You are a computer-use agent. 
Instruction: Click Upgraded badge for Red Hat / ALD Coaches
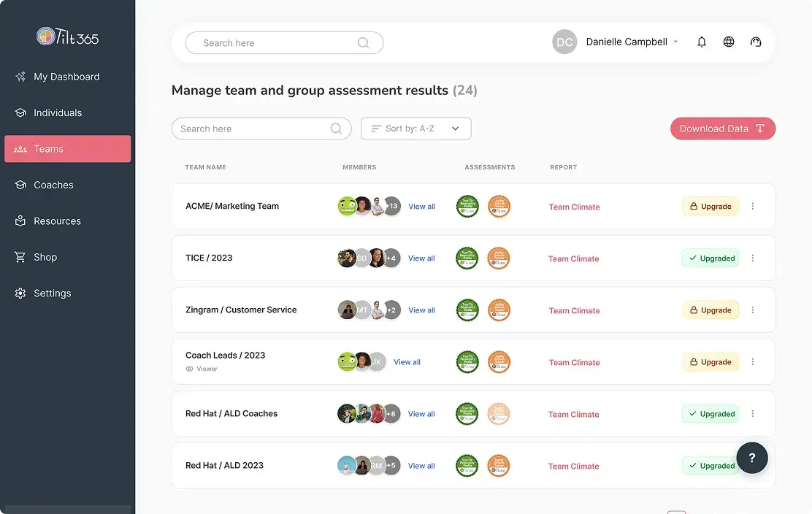pos(710,414)
